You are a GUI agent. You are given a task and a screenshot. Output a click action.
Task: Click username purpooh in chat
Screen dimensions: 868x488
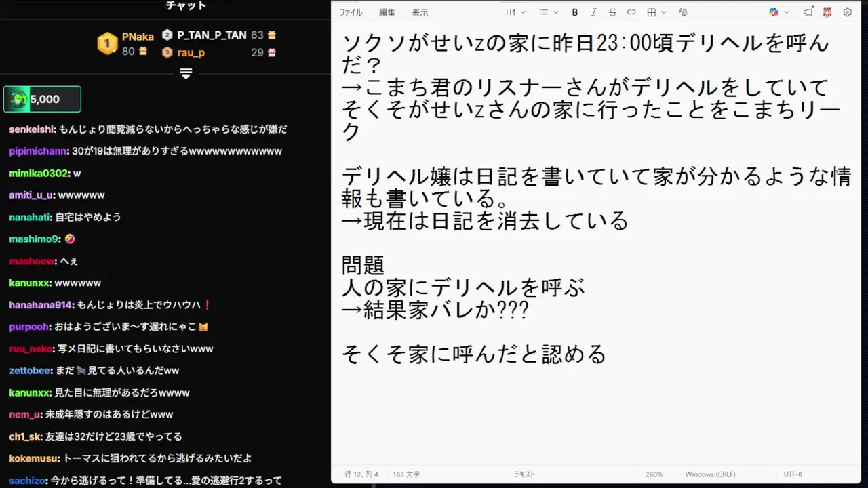pyautogui.click(x=29, y=327)
